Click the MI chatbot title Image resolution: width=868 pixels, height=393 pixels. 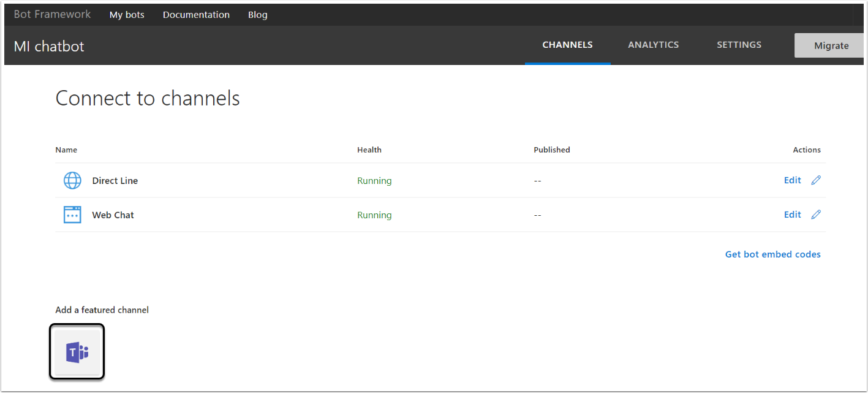[x=49, y=46]
